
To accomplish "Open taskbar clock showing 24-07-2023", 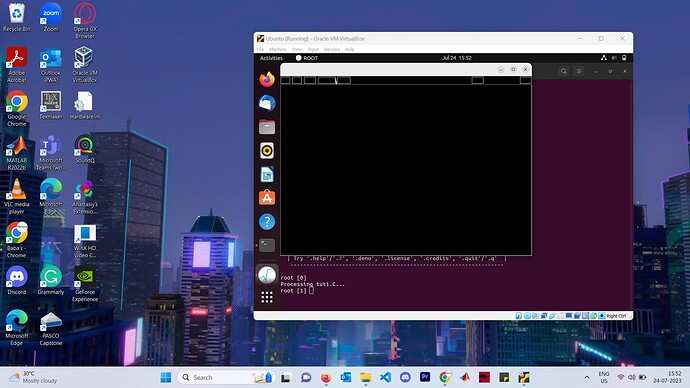I will pyautogui.click(x=668, y=377).
